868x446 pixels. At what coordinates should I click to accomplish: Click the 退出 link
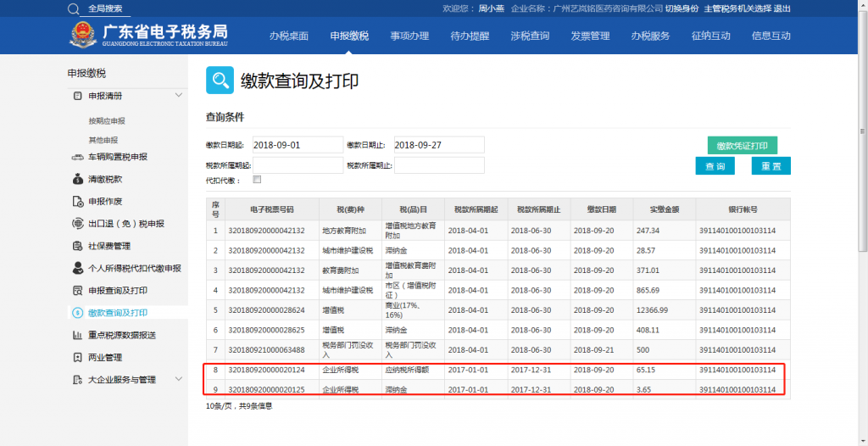[x=782, y=8]
